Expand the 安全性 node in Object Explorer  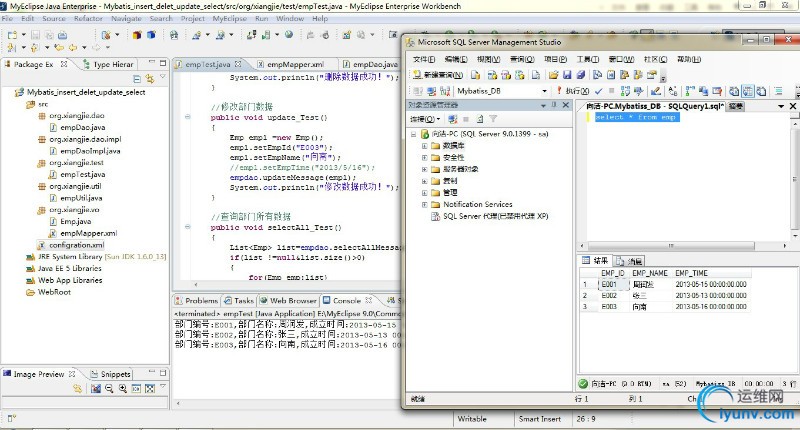[x=424, y=158]
